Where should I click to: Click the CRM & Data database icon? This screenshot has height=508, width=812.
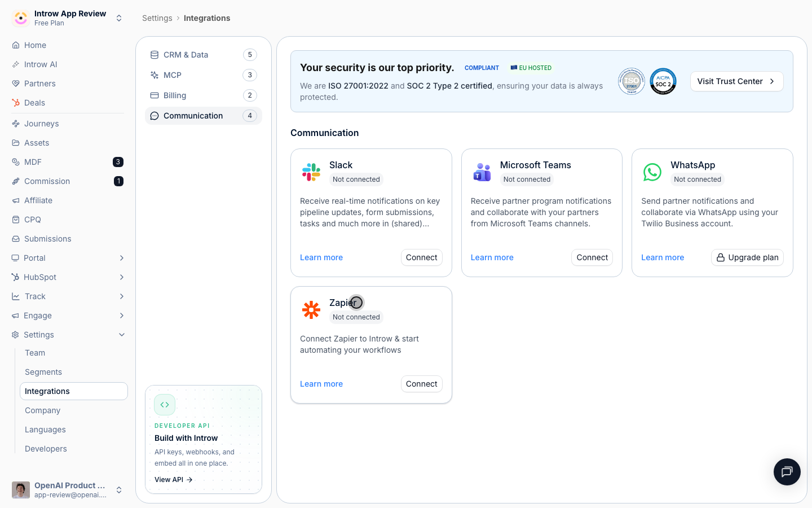tap(155, 55)
